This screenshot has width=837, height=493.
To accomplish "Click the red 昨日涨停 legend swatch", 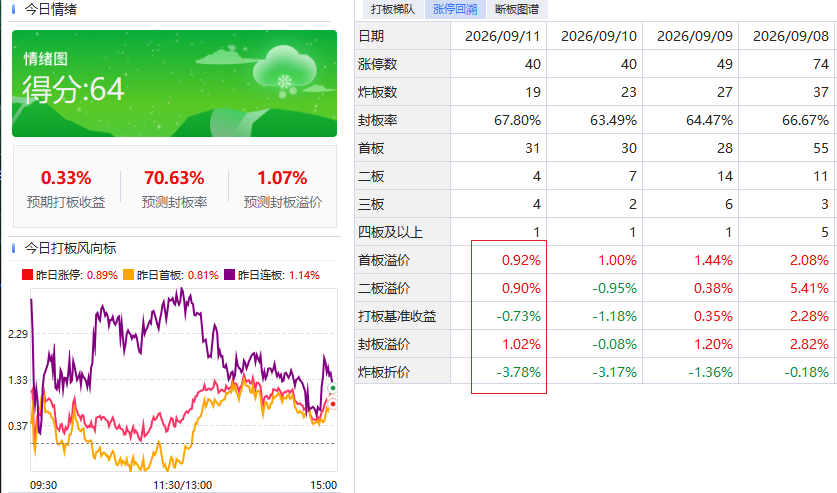I will pyautogui.click(x=27, y=275).
